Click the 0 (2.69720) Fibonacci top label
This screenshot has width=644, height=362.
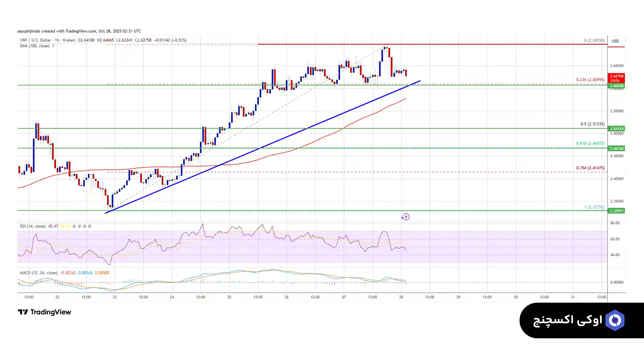(x=594, y=41)
